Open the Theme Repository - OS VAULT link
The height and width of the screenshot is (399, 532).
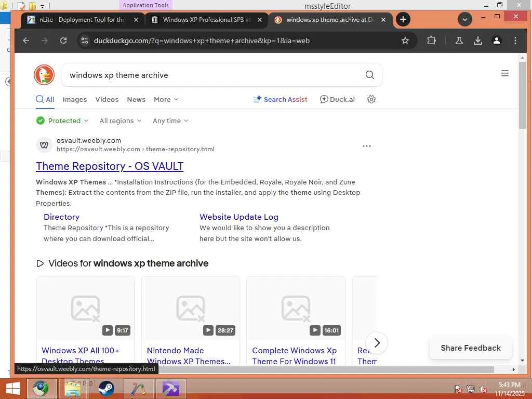point(110,166)
